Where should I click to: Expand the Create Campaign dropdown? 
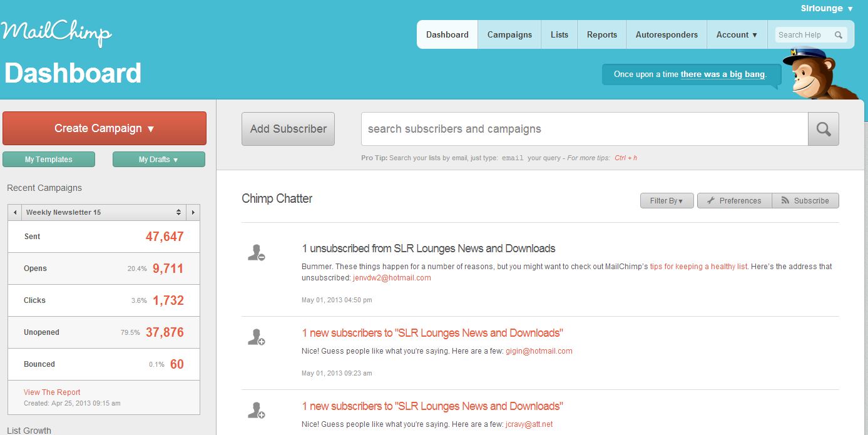click(x=105, y=128)
